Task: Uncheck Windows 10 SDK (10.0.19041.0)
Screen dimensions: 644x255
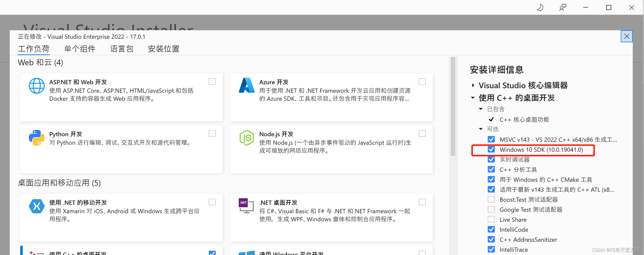Action: point(491,149)
